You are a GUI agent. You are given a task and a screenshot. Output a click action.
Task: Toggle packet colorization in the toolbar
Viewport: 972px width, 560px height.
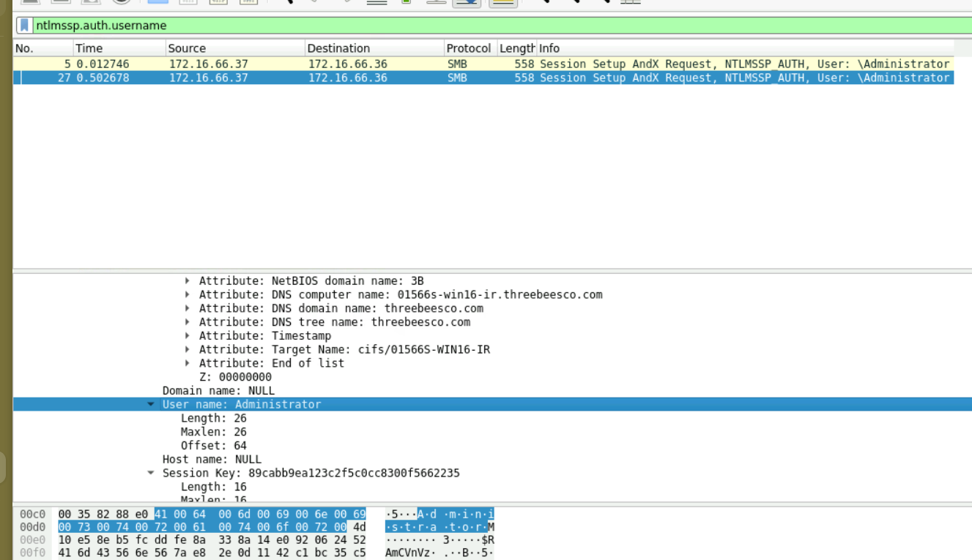pyautogui.click(x=502, y=1)
